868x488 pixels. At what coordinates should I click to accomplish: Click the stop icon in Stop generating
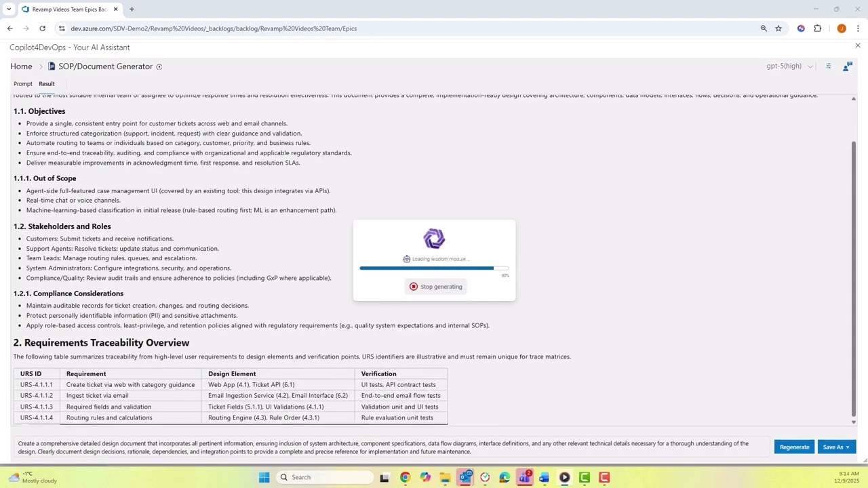414,287
